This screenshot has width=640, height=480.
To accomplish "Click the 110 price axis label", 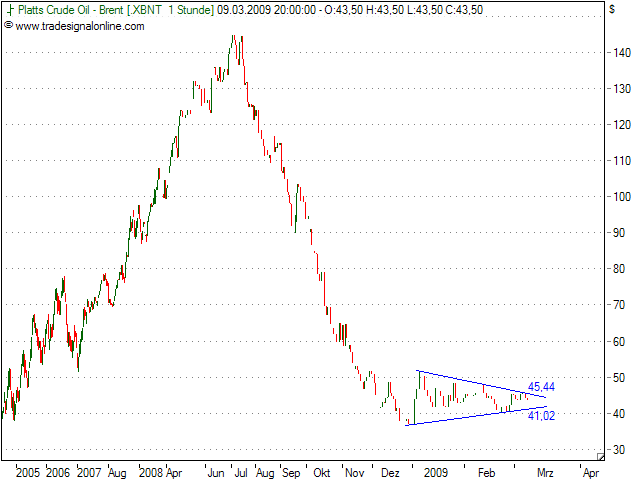I will [622, 160].
